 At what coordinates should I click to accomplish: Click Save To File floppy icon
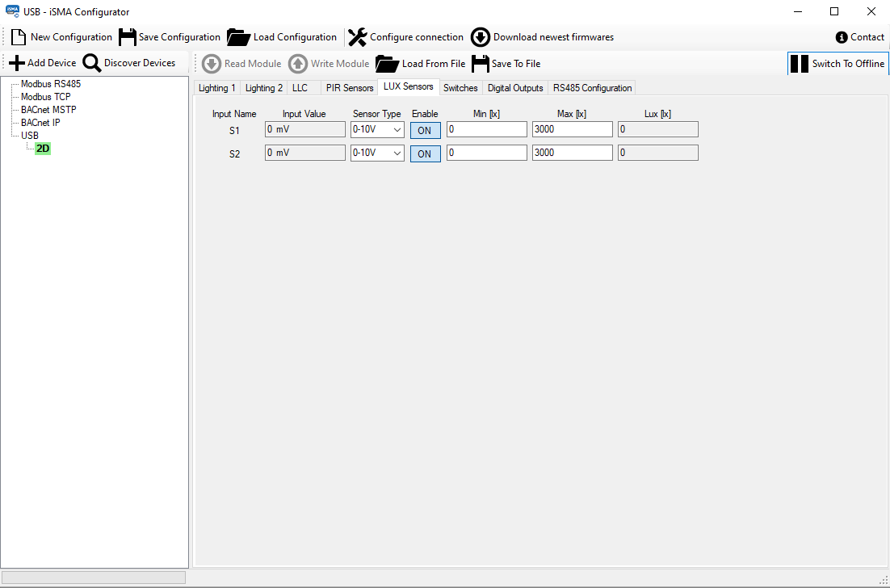[x=481, y=64]
